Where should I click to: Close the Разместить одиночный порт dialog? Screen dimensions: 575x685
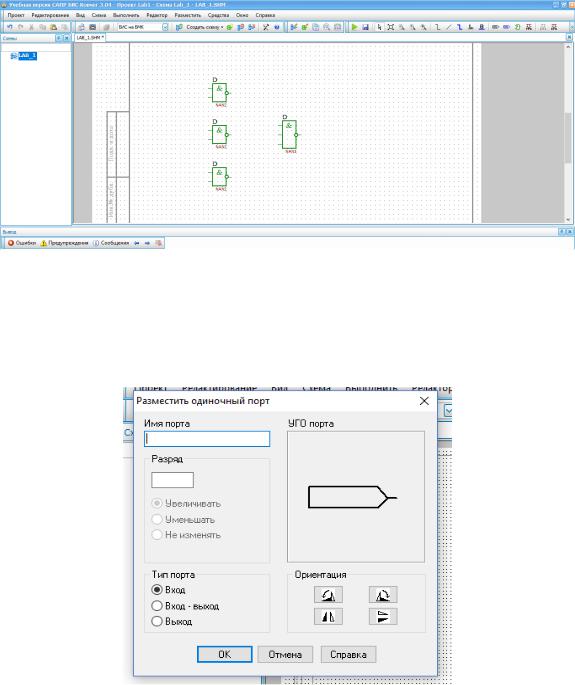pyautogui.click(x=424, y=401)
